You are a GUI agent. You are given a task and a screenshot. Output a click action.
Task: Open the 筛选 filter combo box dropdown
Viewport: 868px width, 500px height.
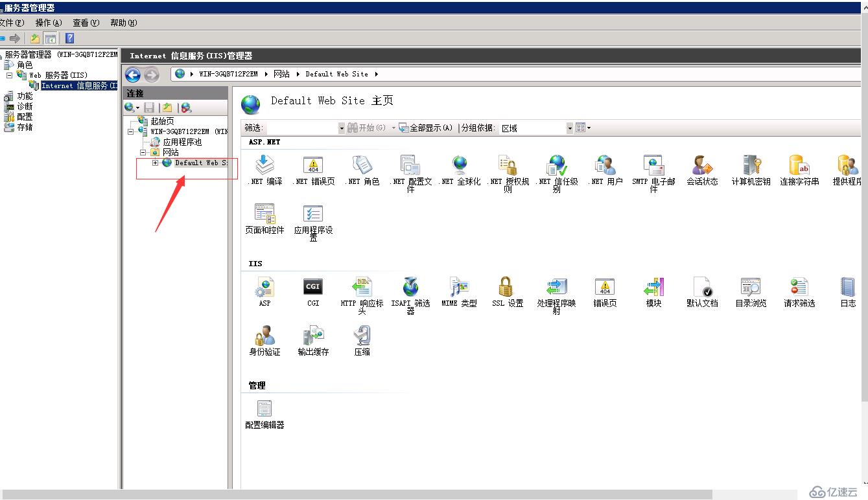pos(342,128)
